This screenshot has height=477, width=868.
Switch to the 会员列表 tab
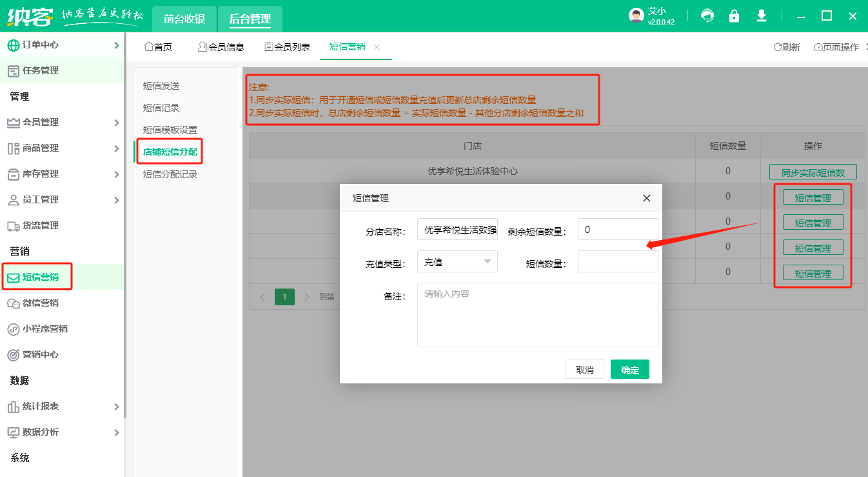pyautogui.click(x=286, y=46)
